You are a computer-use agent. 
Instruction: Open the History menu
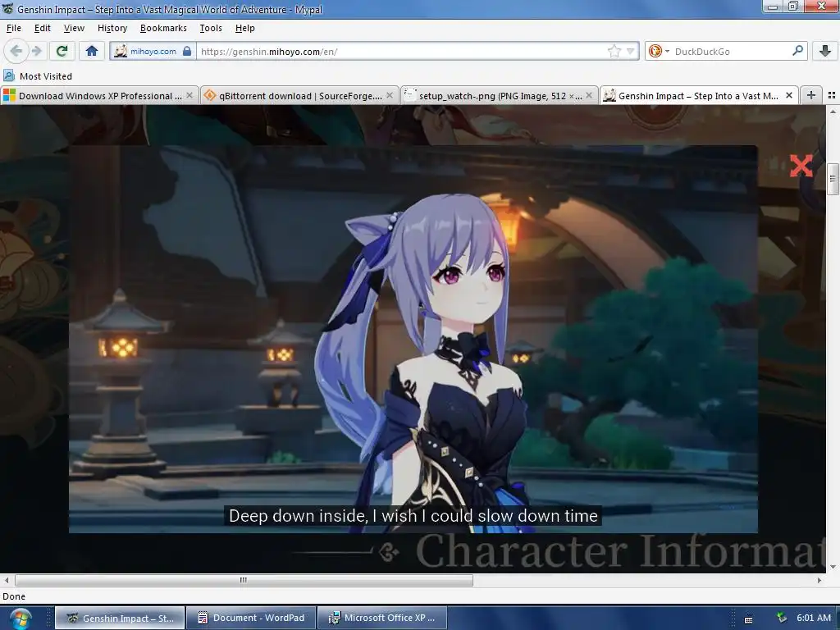pos(112,28)
